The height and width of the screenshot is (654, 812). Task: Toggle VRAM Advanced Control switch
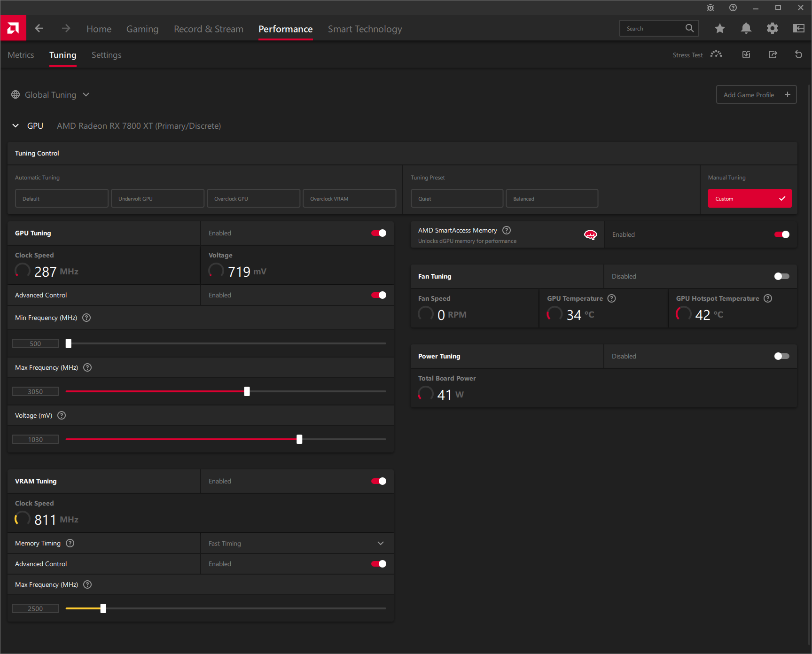tap(379, 564)
